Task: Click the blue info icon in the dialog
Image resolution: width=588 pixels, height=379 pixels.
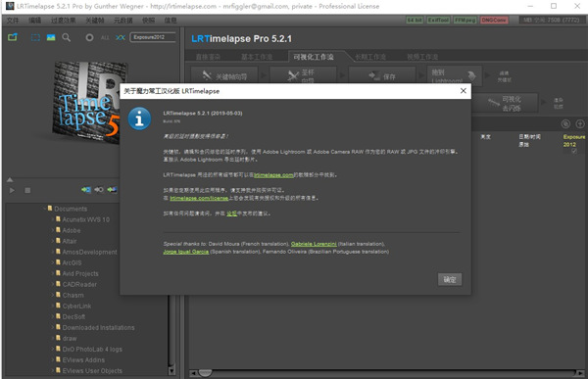Action: click(139, 118)
